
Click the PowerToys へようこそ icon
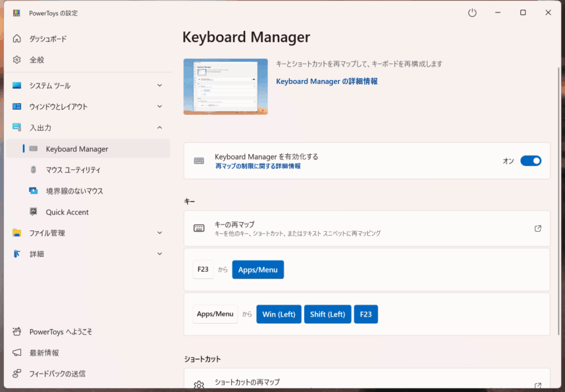[x=17, y=332]
